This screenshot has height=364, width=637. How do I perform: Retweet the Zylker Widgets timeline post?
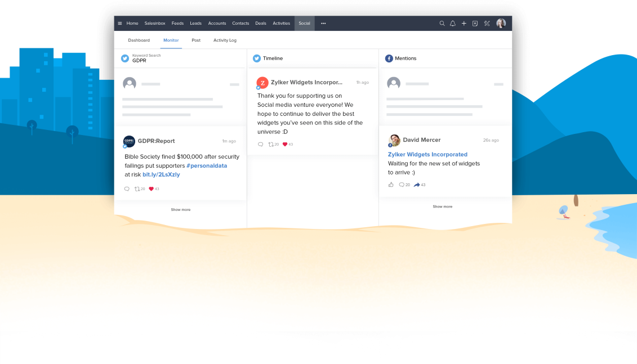(271, 145)
